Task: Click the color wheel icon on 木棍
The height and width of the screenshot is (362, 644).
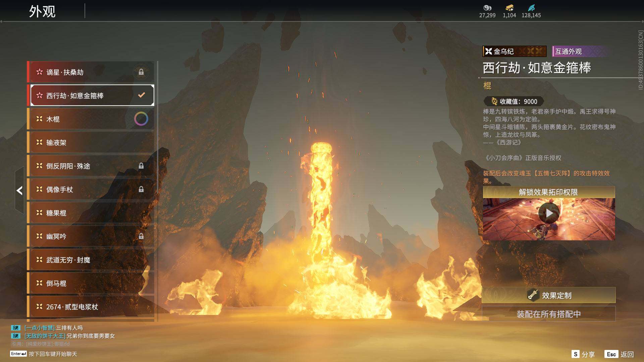Action: tap(141, 119)
